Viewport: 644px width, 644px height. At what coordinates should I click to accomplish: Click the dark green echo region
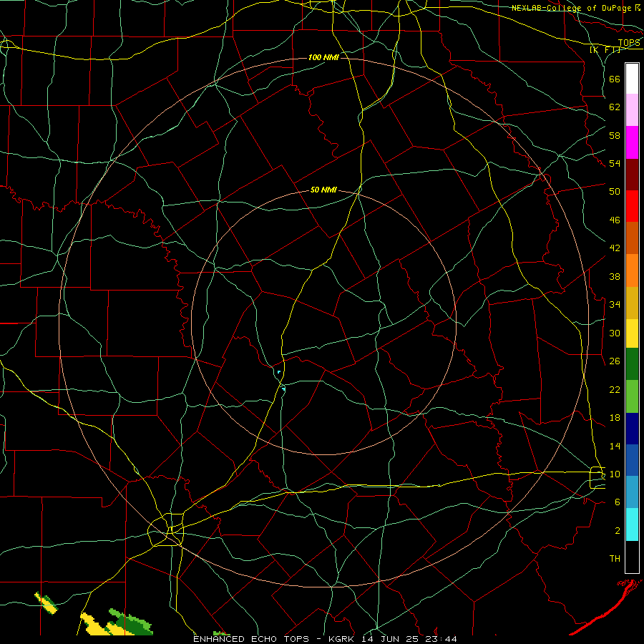pos(134,624)
